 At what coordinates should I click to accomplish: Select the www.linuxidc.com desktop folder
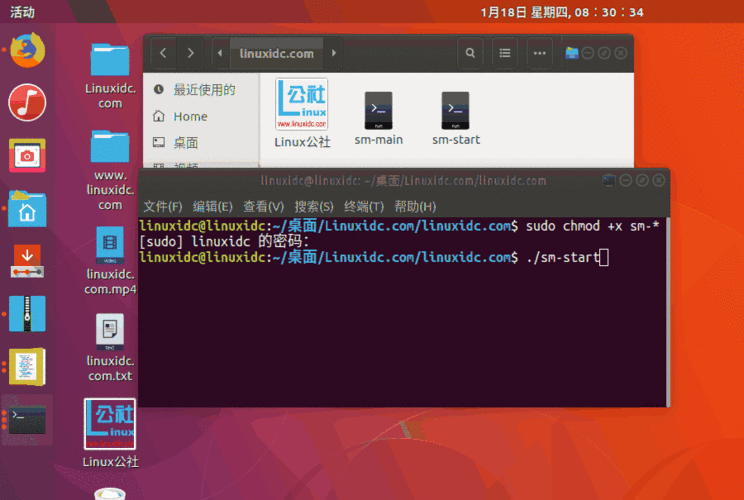point(110,170)
